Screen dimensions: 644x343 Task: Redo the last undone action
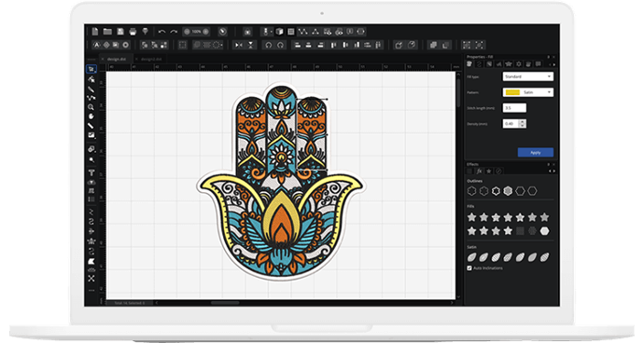174,32
